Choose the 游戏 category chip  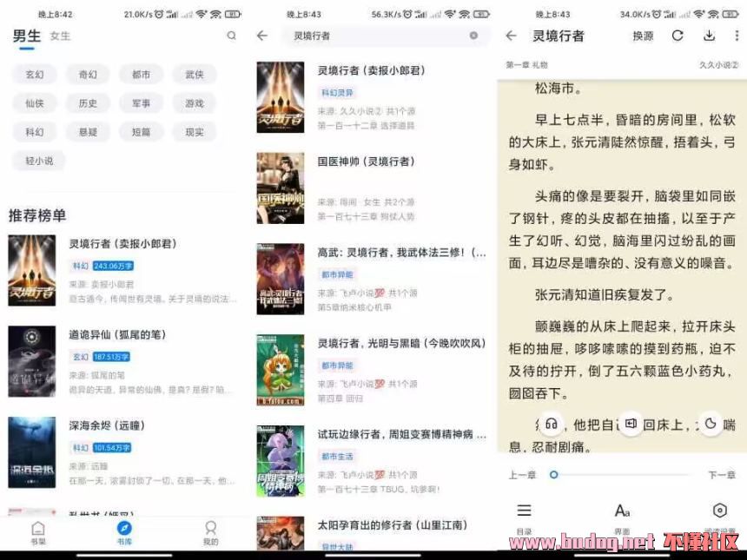[x=195, y=103]
